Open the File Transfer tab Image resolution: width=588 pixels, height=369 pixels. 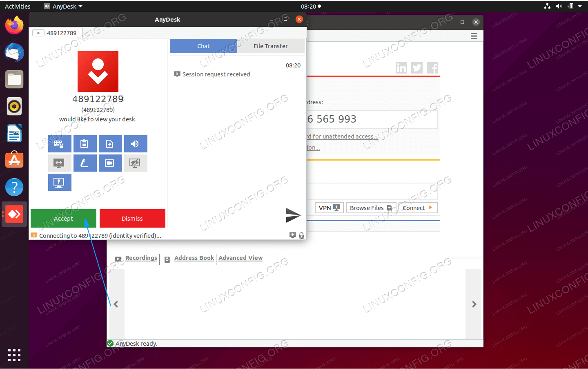tap(271, 46)
